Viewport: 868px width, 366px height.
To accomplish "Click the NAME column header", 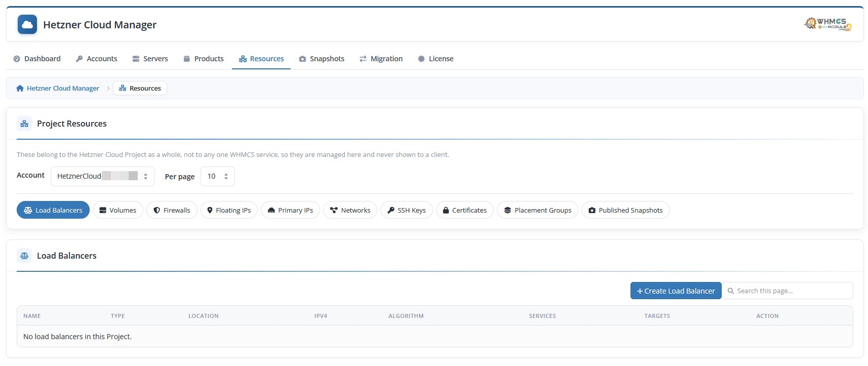I will (x=32, y=316).
